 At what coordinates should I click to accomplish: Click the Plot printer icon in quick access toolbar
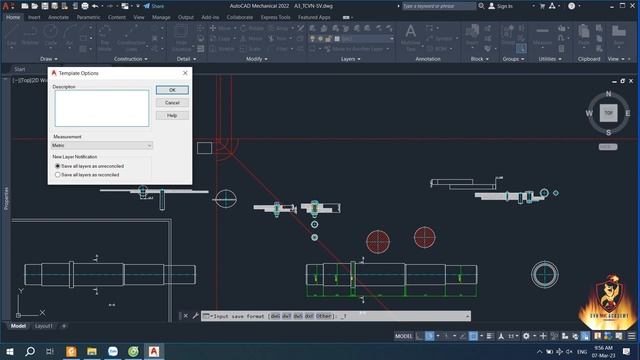[x=85, y=6]
